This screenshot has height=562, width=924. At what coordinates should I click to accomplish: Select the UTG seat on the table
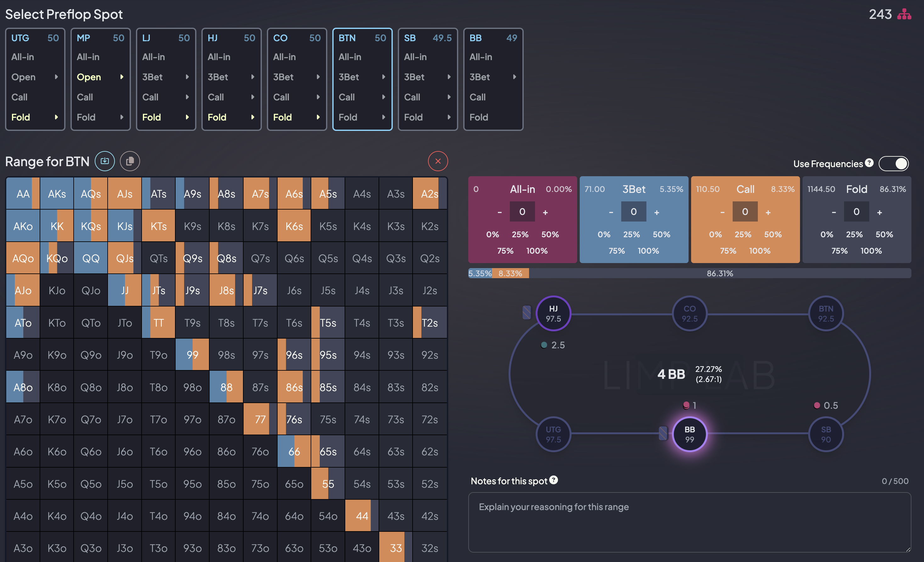click(x=553, y=434)
